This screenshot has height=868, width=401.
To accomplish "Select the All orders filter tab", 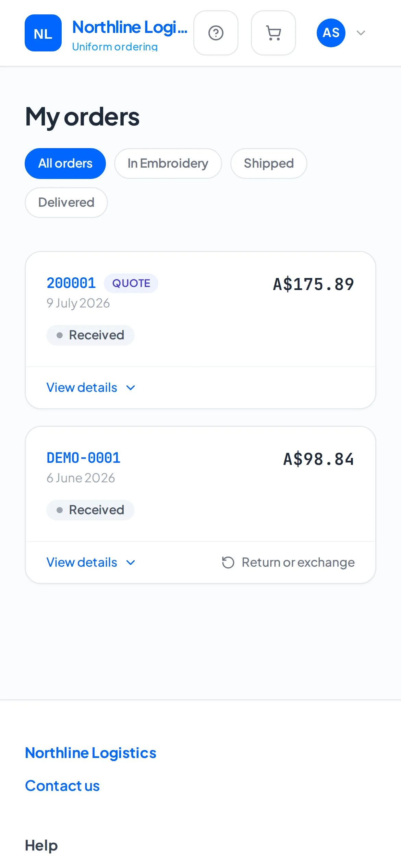I will 65,164.
